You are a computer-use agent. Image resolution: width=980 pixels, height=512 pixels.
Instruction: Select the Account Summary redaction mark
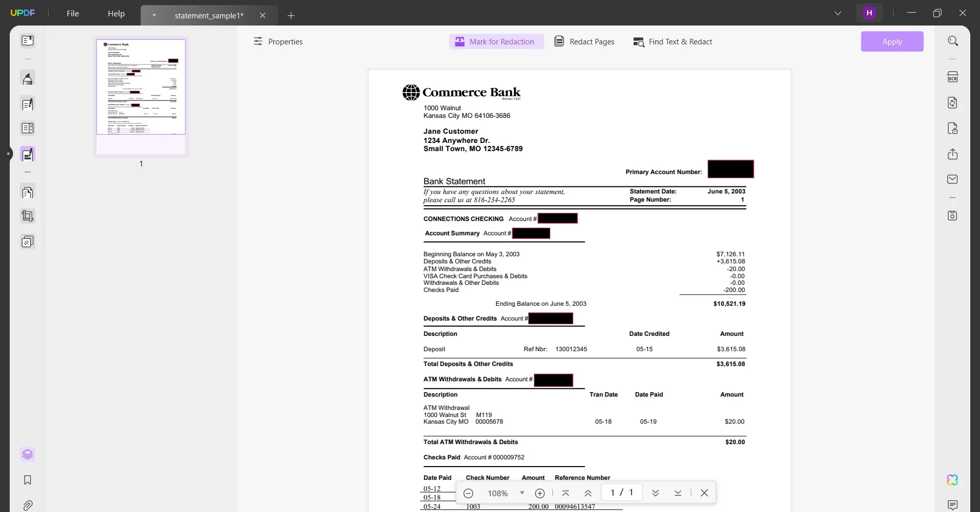coord(531,233)
